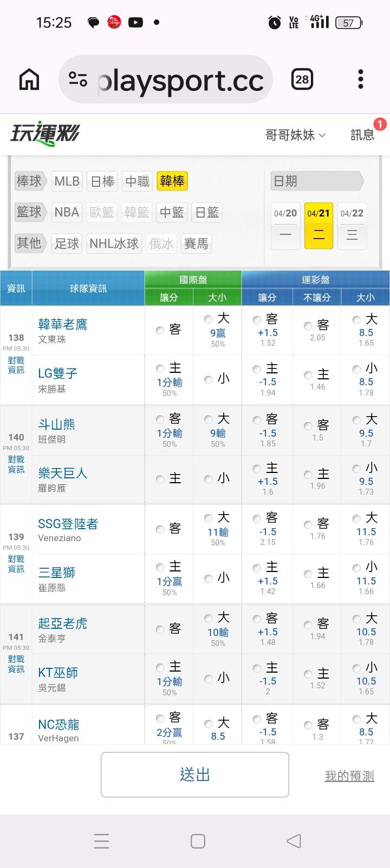Tap the playsport.cc address bar

[166, 80]
